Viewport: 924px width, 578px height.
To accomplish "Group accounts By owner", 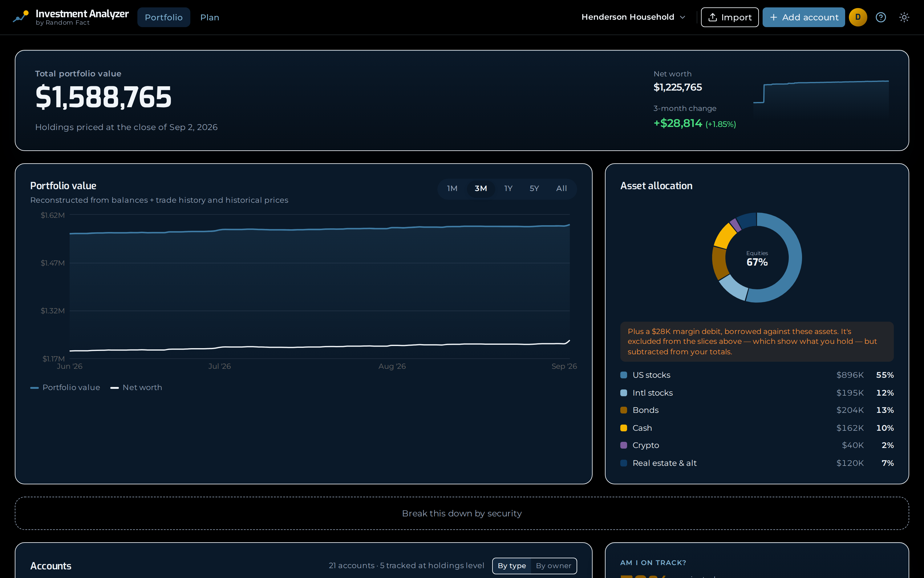I will tap(553, 566).
